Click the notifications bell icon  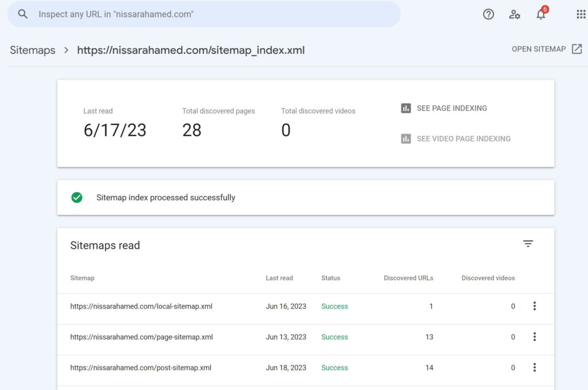click(540, 15)
